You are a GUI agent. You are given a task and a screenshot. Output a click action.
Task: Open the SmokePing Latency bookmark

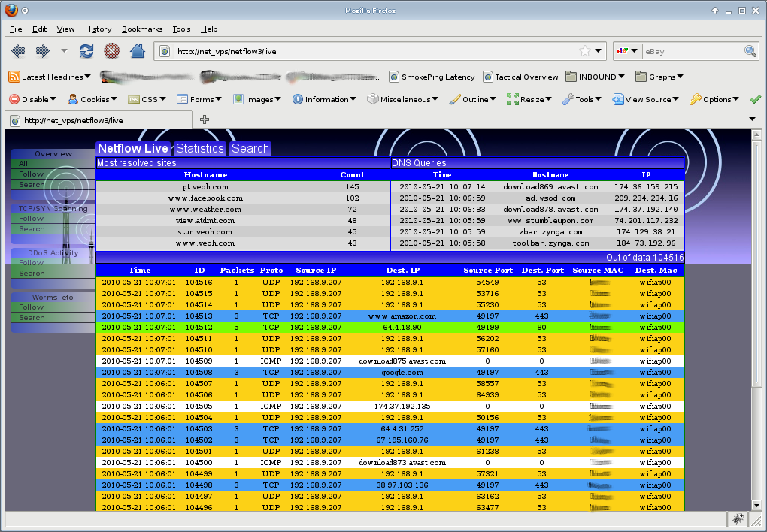click(432, 77)
